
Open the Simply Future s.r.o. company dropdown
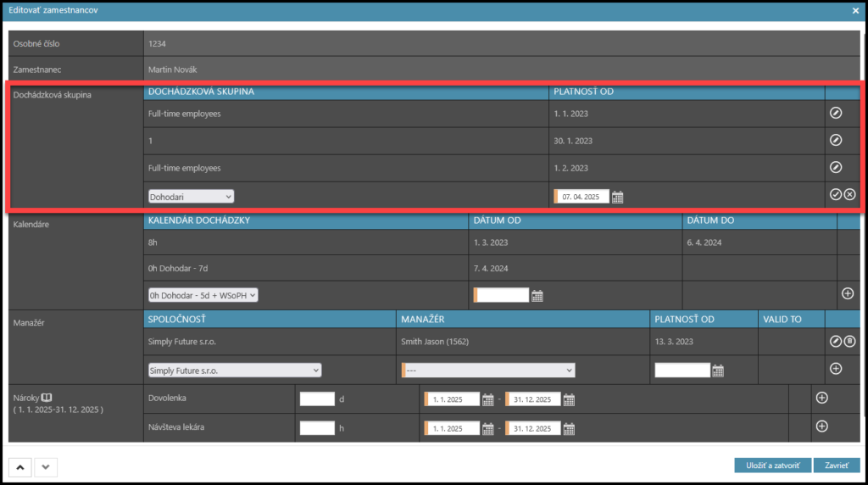pyautogui.click(x=235, y=371)
